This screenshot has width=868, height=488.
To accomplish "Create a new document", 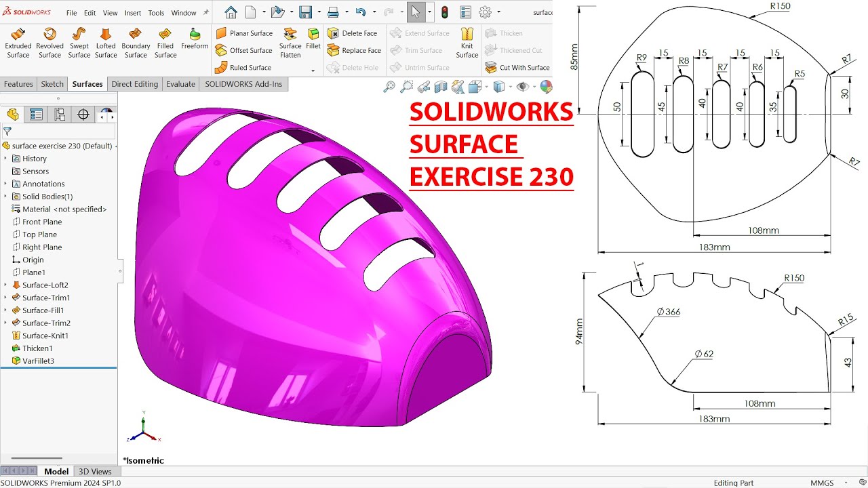I will click(x=251, y=12).
